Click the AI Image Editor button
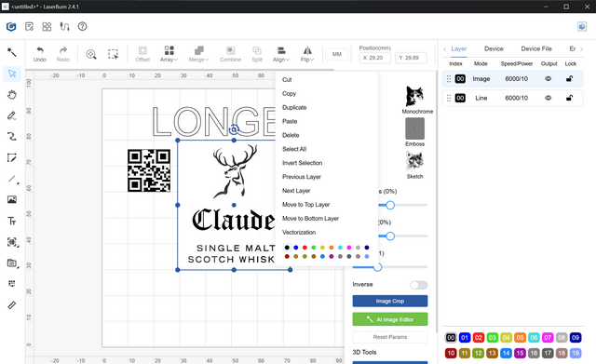This screenshot has height=364, width=596. coord(390,319)
